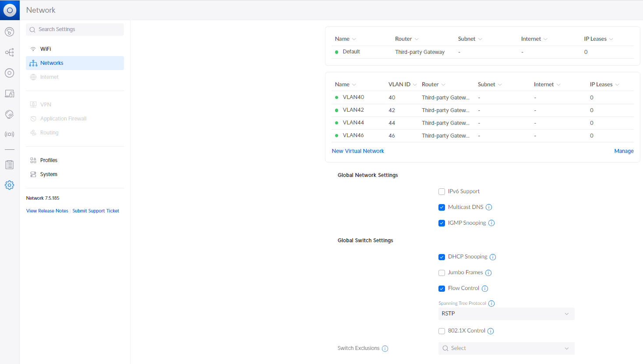Sort VLAN table by Internet column
Viewport: 643px width, 364px height.
pos(547,85)
